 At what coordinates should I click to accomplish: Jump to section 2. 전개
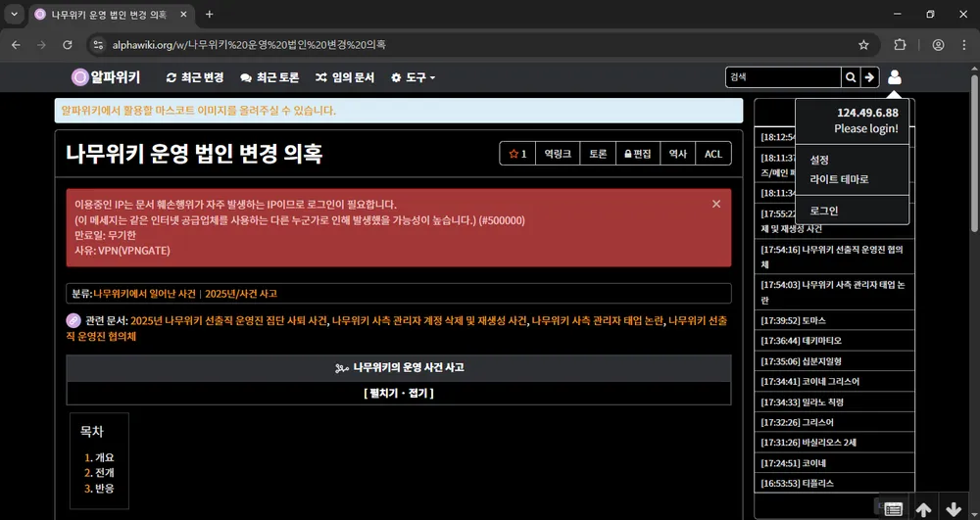(x=99, y=473)
